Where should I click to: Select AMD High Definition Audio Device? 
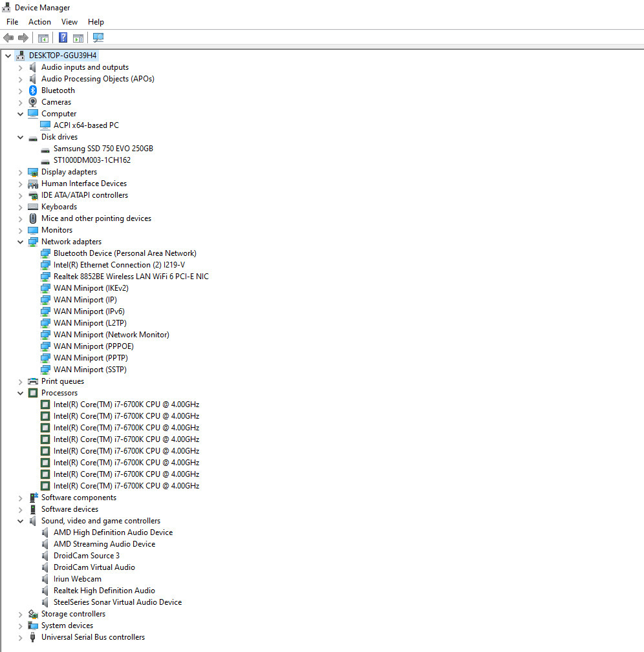click(113, 532)
